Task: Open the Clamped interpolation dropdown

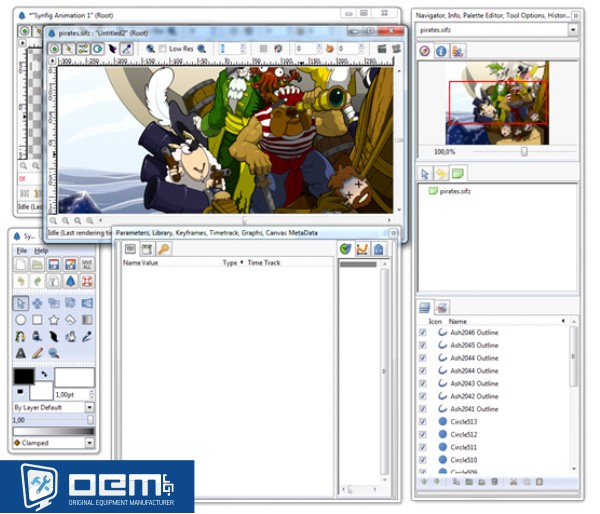Action: point(90,443)
